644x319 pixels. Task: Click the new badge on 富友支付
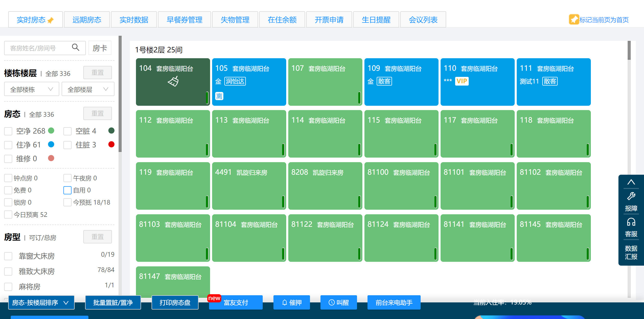coord(214,298)
